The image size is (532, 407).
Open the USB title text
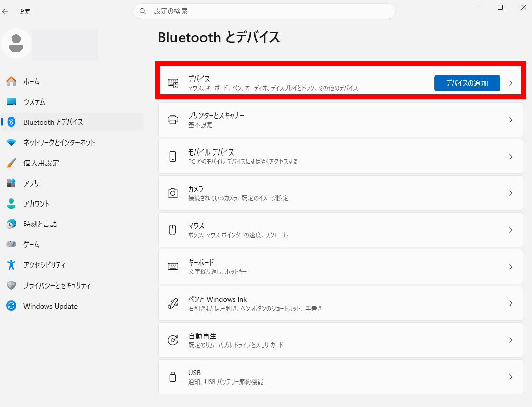pyautogui.click(x=194, y=373)
